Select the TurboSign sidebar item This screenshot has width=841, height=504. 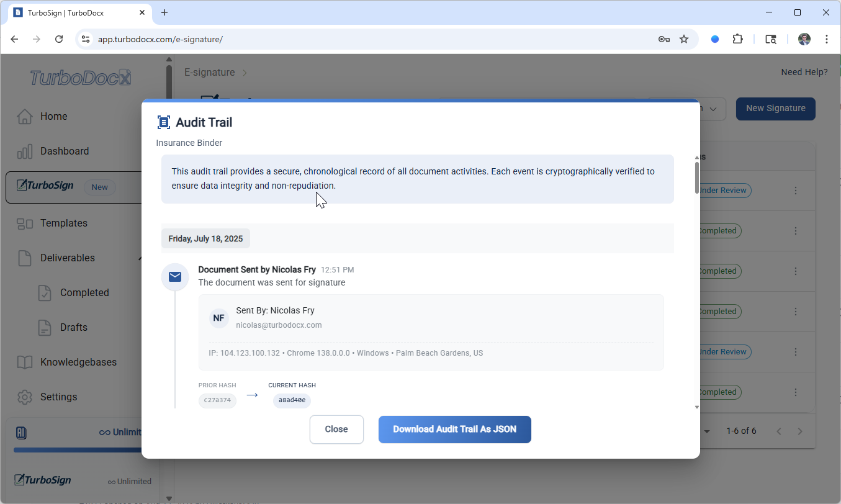pos(74,187)
